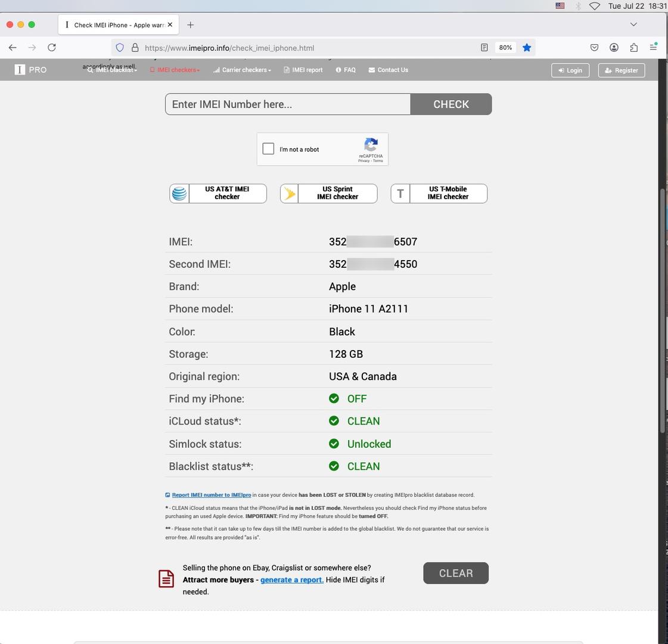Close the Check IMEI iPhone tab
The height and width of the screenshot is (644, 668).
(x=170, y=24)
